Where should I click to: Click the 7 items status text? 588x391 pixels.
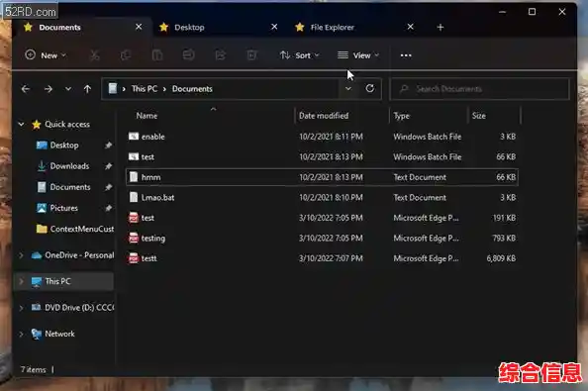pos(33,369)
